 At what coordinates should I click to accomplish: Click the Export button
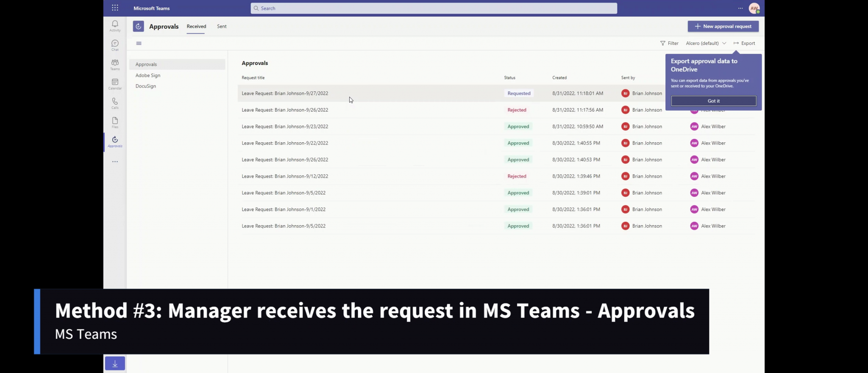click(x=744, y=43)
